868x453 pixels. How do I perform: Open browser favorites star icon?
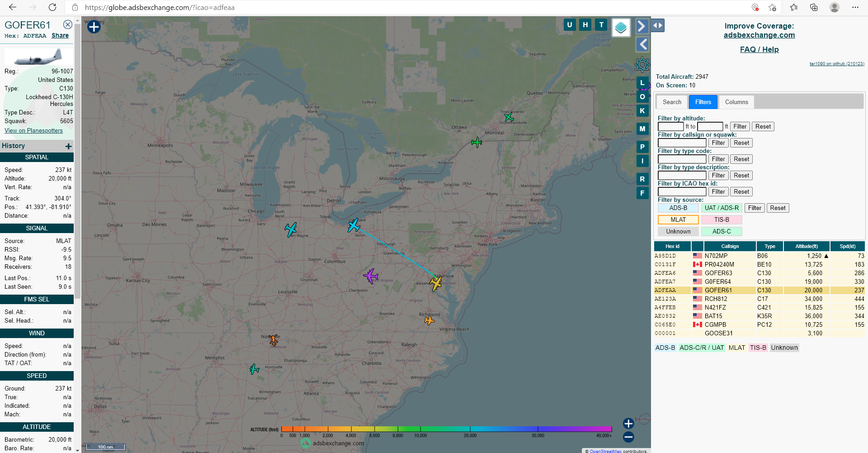pyautogui.click(x=794, y=7)
